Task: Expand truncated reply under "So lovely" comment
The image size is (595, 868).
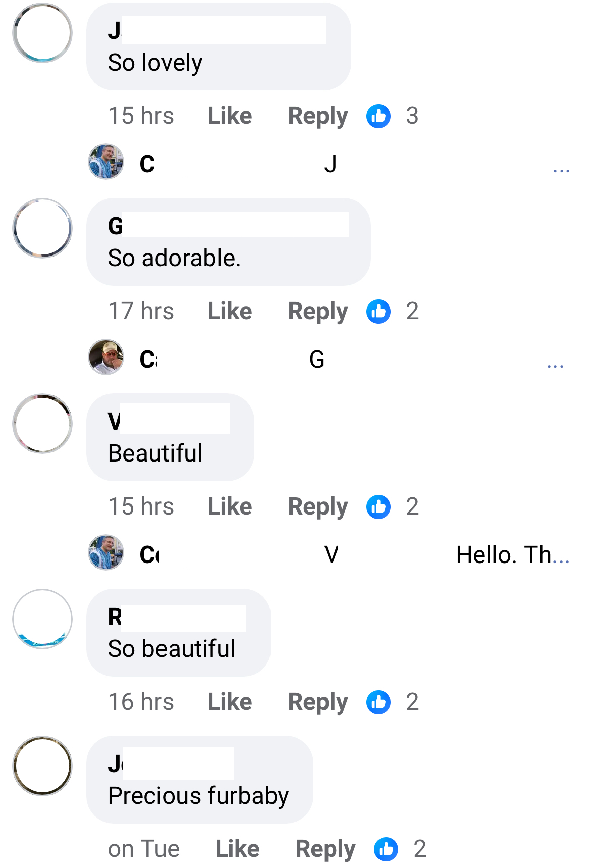Action: [x=561, y=170]
